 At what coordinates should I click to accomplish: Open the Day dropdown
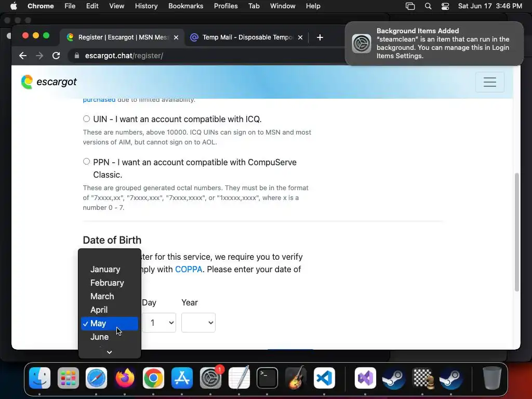159,323
